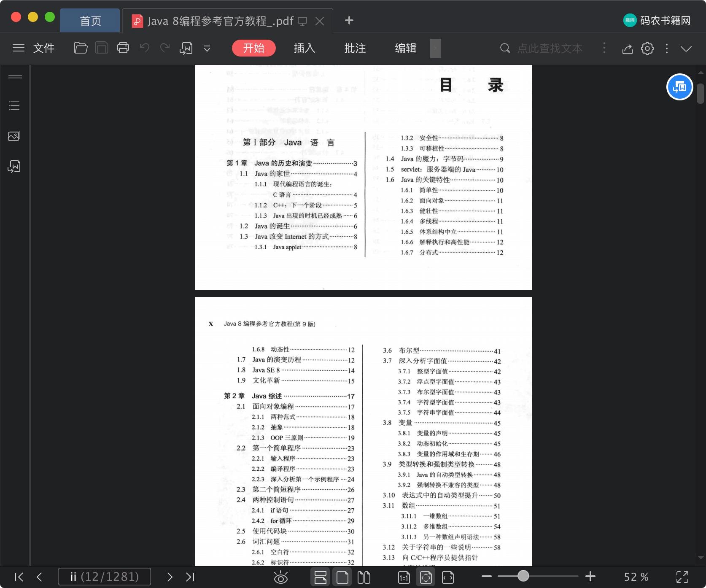Click the 52 % zoom value
706x588 pixels.
pyautogui.click(x=636, y=577)
